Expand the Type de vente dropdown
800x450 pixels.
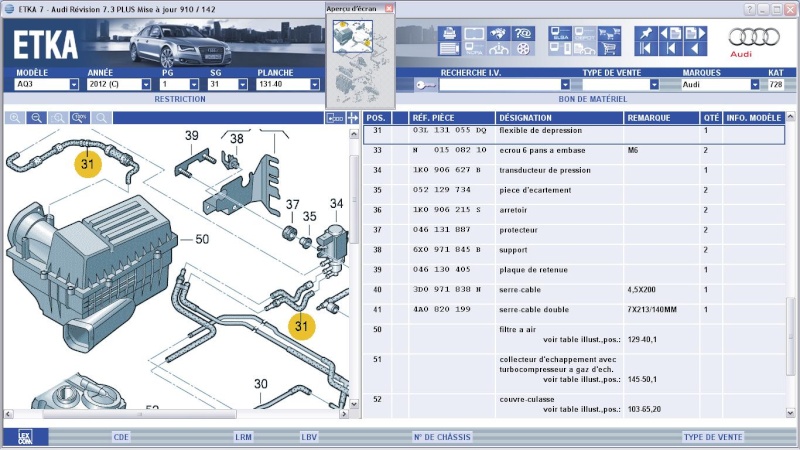tap(653, 85)
